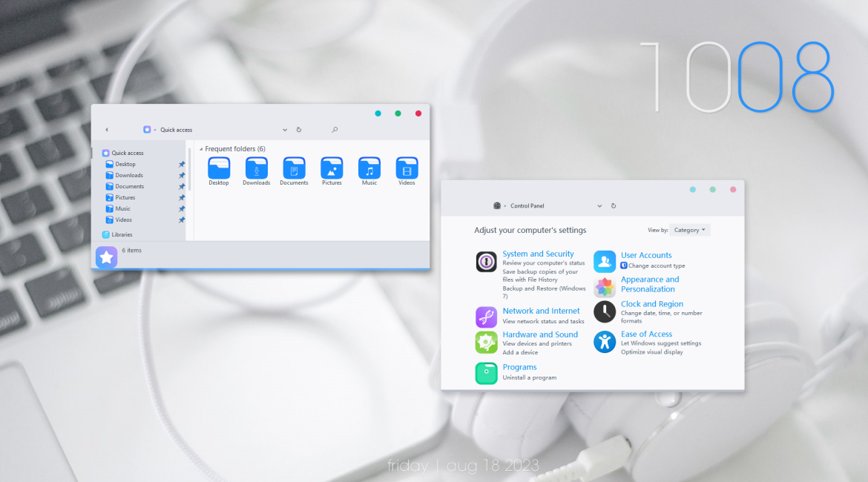The width and height of the screenshot is (868, 482).
Task: Collapse the Frequent folders group
Action: coord(201,149)
